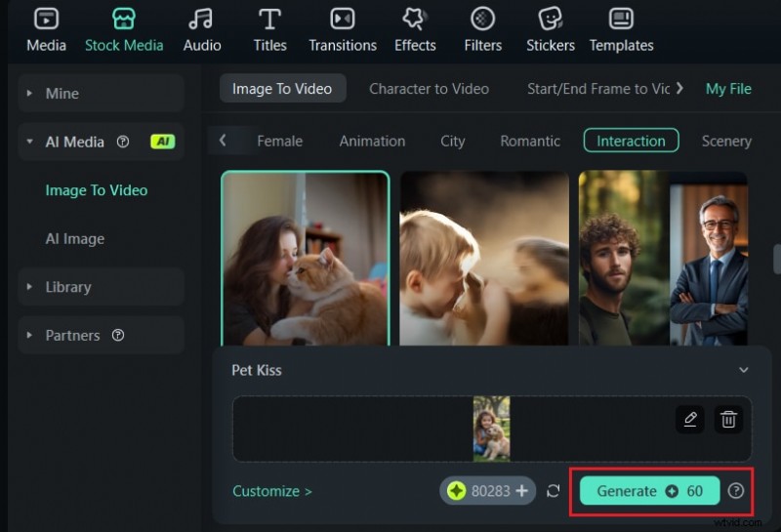
Task: Select the Animation category
Action: [372, 141]
